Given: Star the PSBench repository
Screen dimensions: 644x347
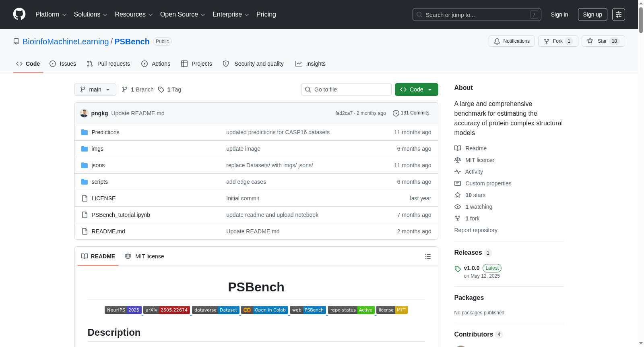Looking at the screenshot, I should click(603, 41).
